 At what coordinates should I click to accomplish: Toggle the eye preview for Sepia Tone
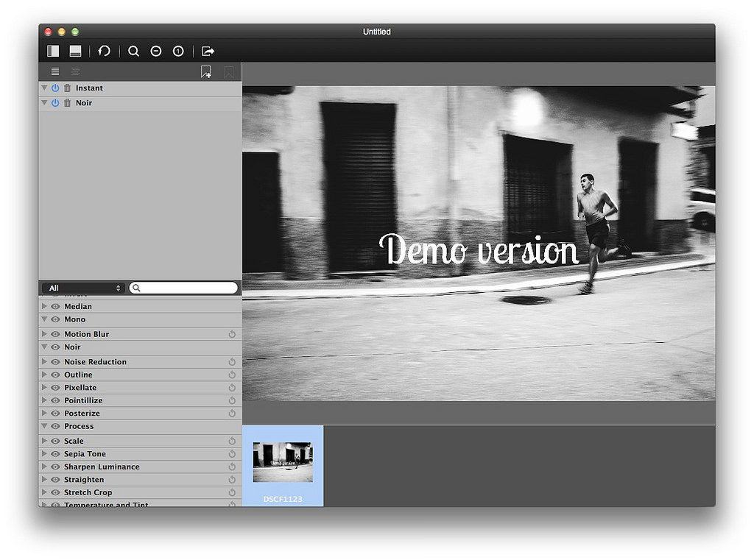coord(55,454)
